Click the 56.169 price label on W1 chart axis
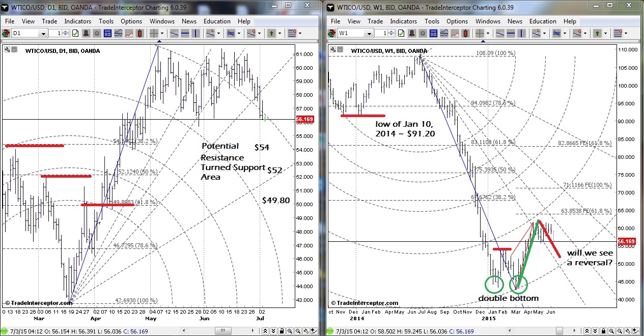 (627, 241)
